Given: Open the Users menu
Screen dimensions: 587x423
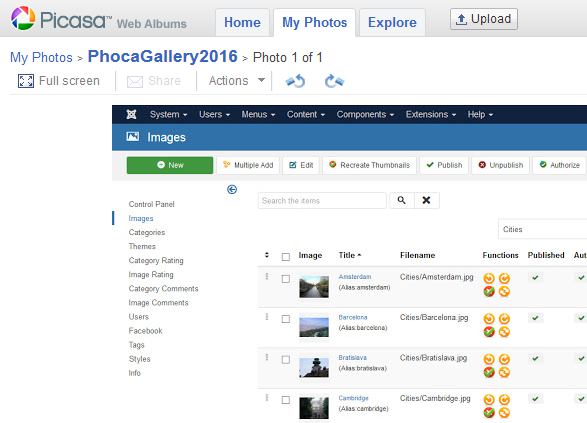Looking at the screenshot, I should point(214,115).
